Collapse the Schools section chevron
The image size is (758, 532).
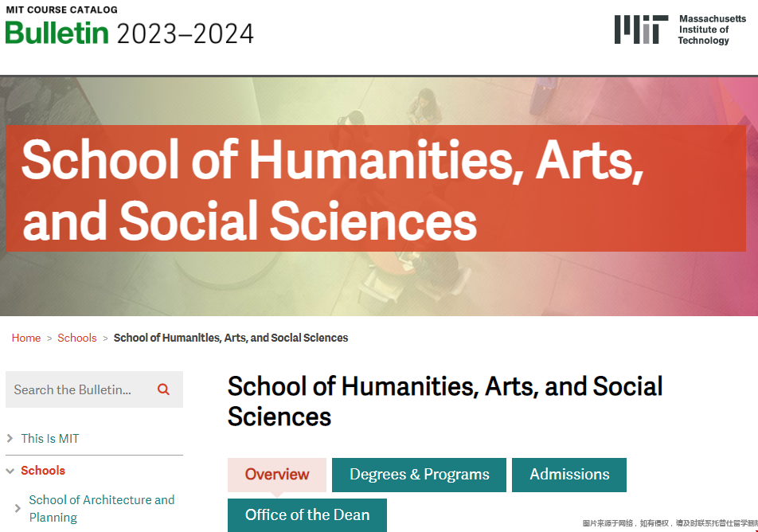10,471
